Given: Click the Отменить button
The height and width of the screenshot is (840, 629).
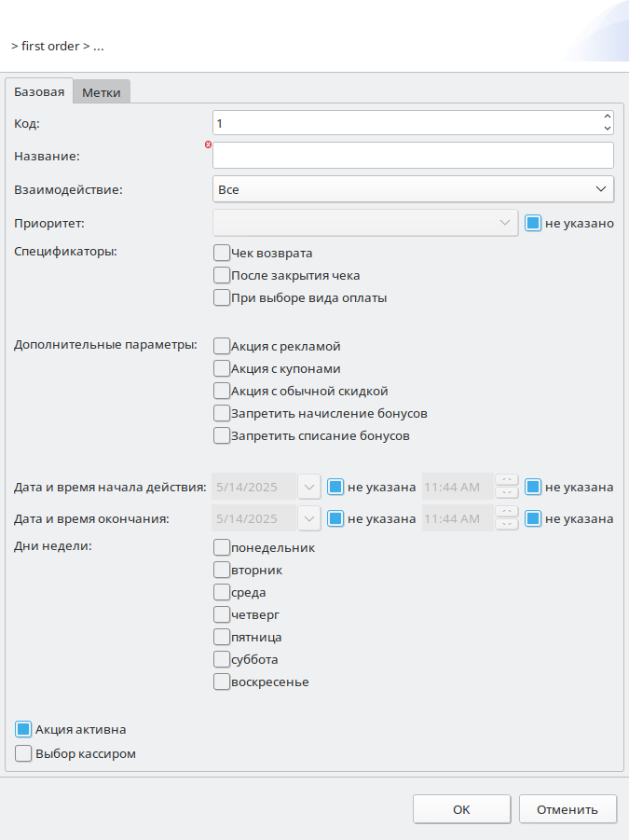Looking at the screenshot, I should click(567, 809).
